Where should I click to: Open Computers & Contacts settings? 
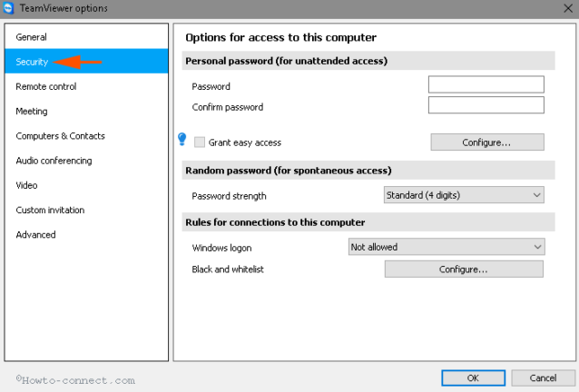[86, 136]
